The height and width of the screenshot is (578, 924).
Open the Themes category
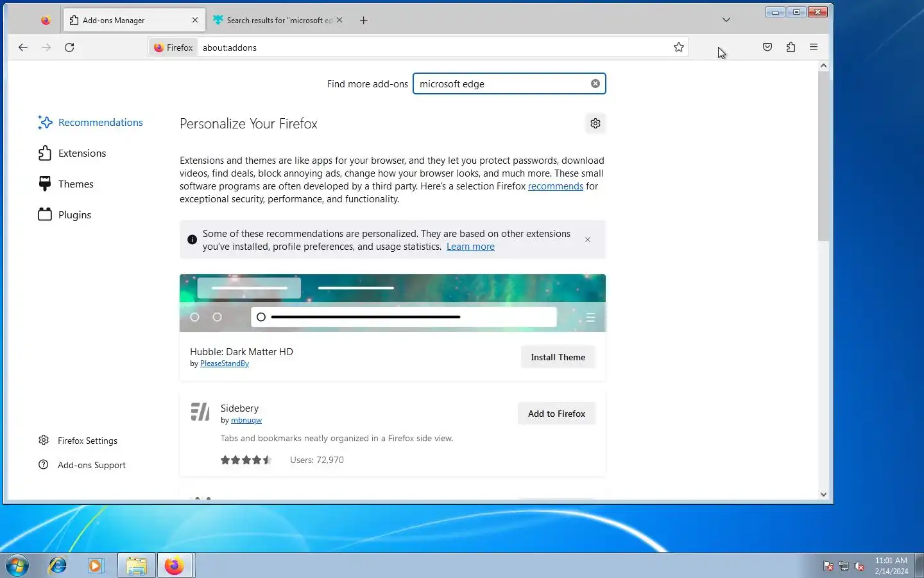[x=66, y=184]
